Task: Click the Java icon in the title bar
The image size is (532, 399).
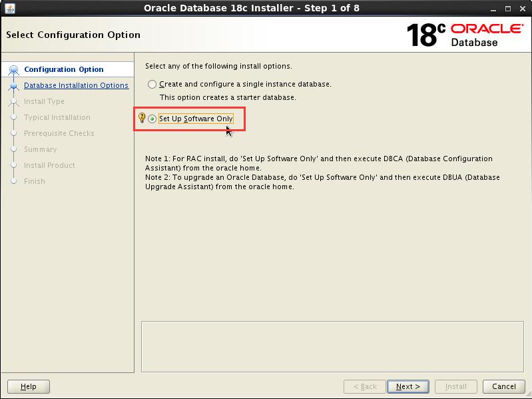Action: pos(10,8)
